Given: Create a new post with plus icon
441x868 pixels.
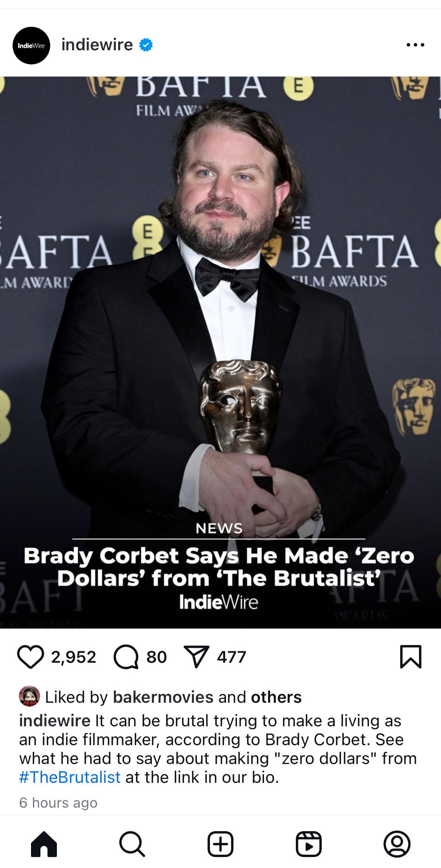Looking at the screenshot, I should [220, 844].
